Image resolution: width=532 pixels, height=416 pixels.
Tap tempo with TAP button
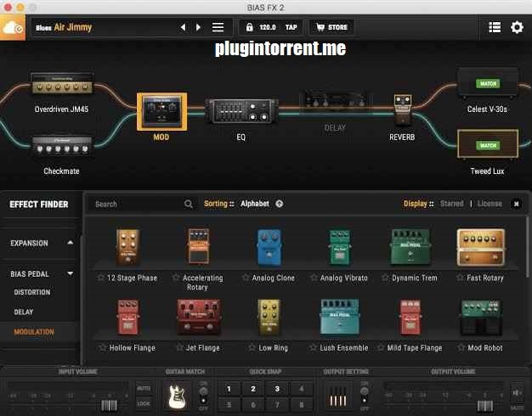[291, 27]
